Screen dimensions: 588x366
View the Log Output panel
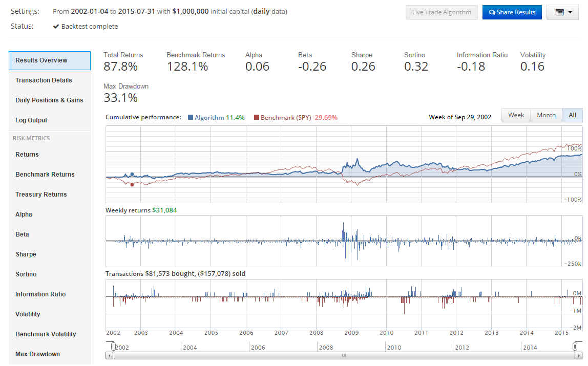(31, 120)
